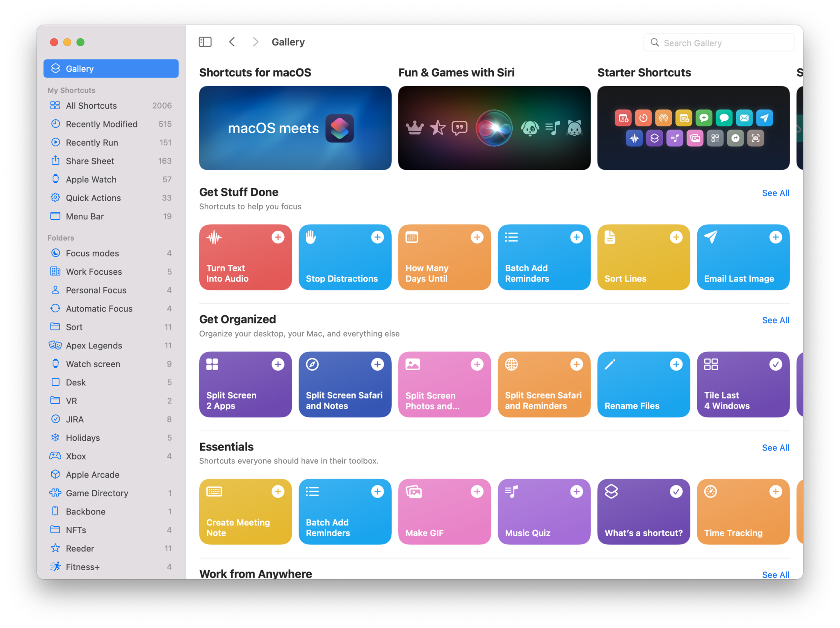Open the Work Focuses folder
The image size is (840, 628).
click(x=111, y=271)
